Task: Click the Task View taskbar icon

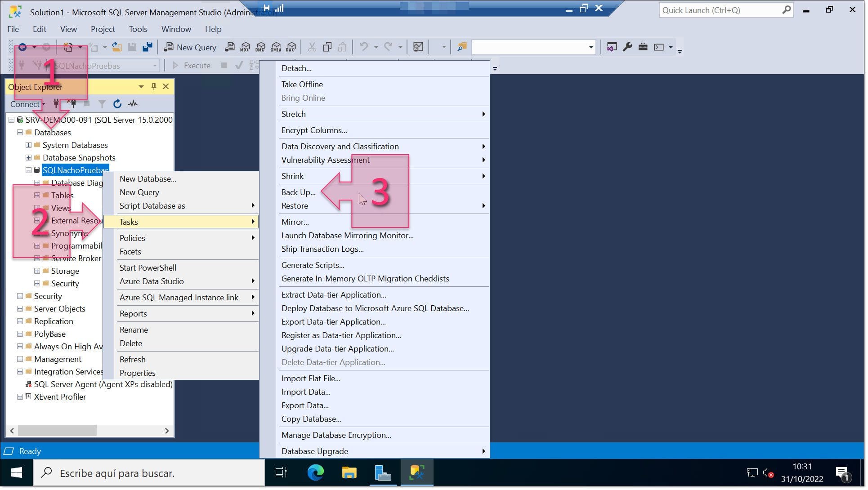Action: (x=281, y=473)
